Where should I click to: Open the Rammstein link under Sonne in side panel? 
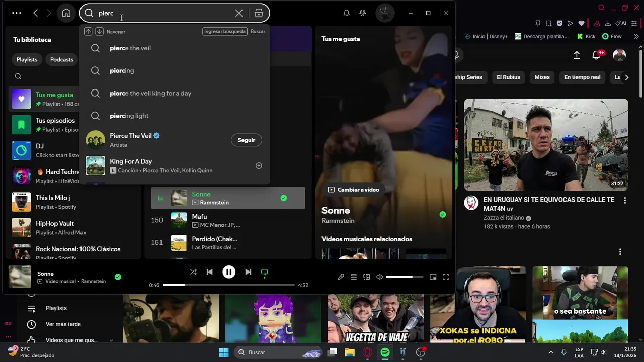coord(338,221)
